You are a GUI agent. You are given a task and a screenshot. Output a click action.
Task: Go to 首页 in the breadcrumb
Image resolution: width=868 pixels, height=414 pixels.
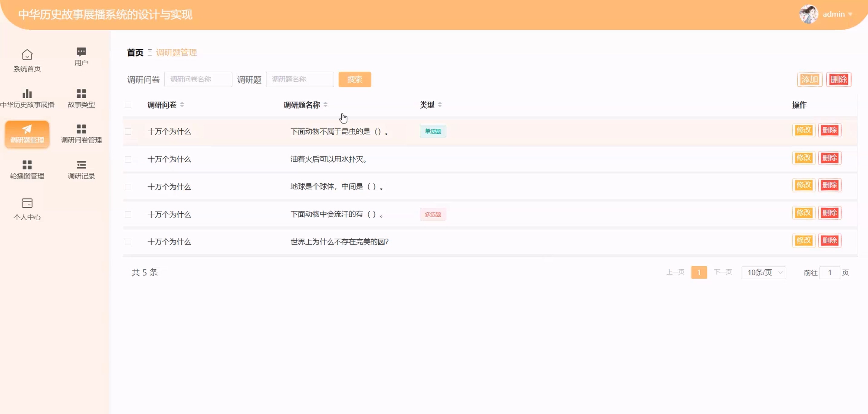pyautogui.click(x=135, y=53)
